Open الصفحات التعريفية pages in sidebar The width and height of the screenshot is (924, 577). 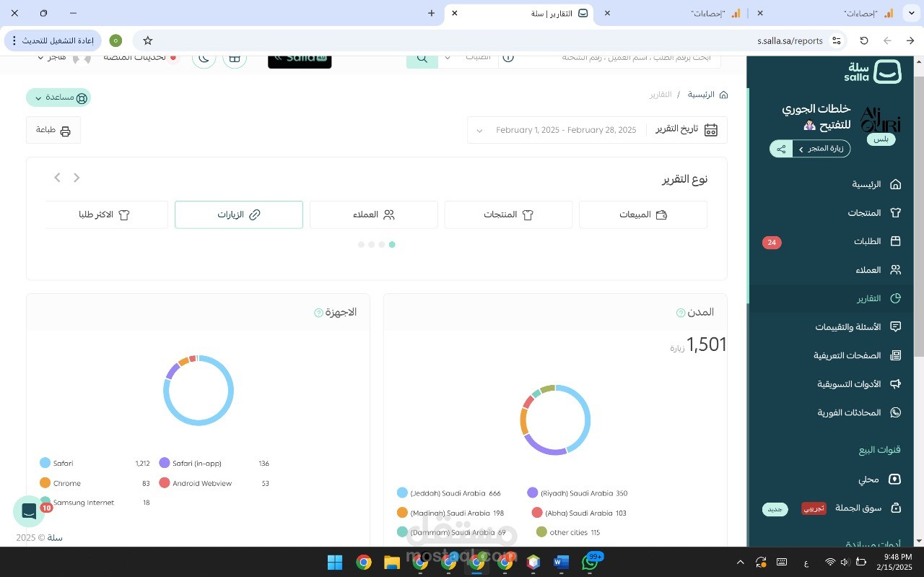858,355
